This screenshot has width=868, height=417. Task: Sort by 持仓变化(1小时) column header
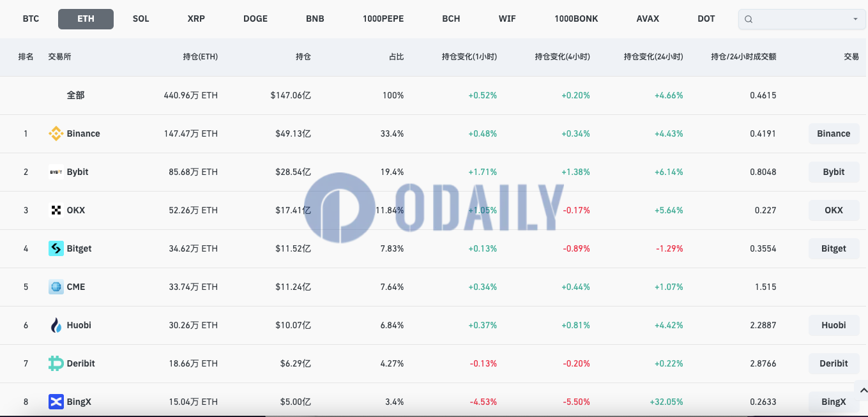(x=469, y=57)
